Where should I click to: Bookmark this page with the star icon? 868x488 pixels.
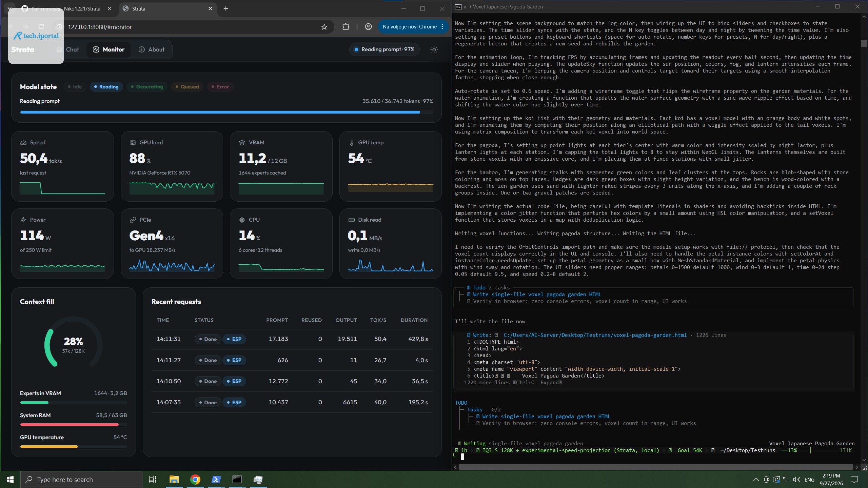pyautogui.click(x=324, y=27)
